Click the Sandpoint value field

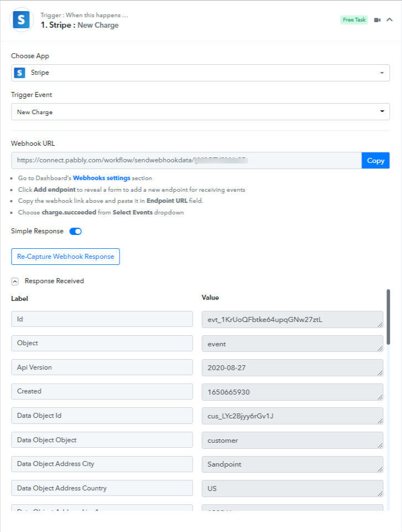(x=292, y=464)
